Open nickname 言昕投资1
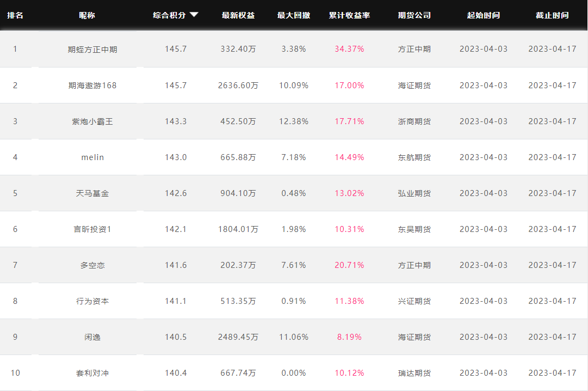The width and height of the screenshot is (588, 391). [92, 229]
